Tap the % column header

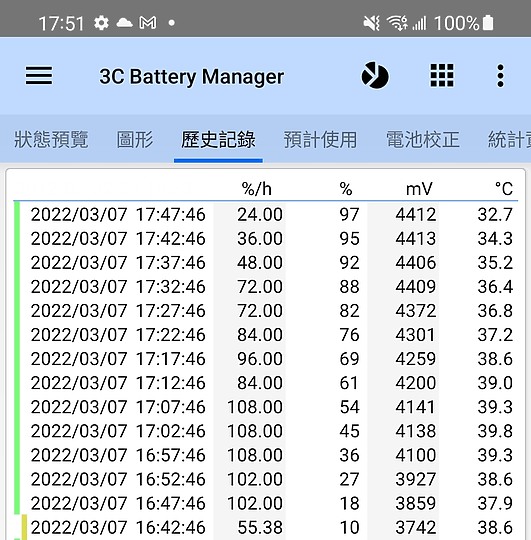click(x=346, y=189)
